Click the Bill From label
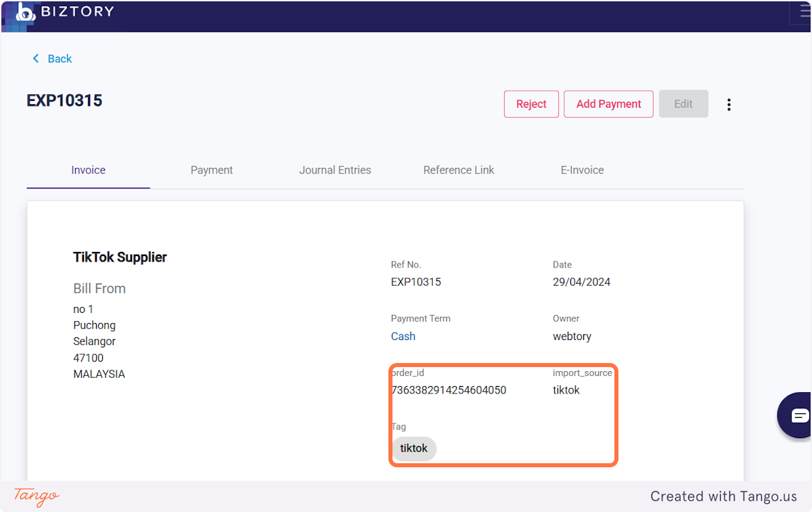 [x=99, y=289]
